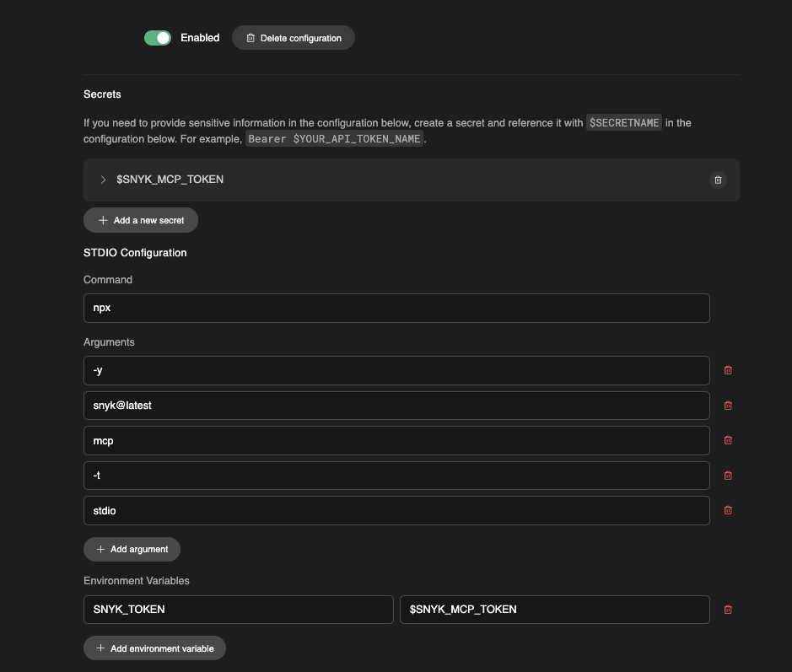Delete the -t argument row
This screenshot has height=672, width=792.
(728, 476)
